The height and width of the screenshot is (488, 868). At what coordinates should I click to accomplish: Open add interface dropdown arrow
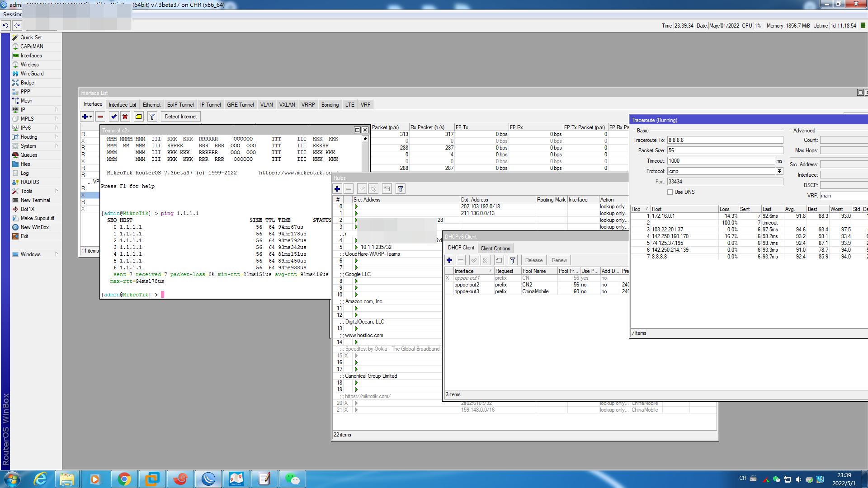(x=91, y=117)
